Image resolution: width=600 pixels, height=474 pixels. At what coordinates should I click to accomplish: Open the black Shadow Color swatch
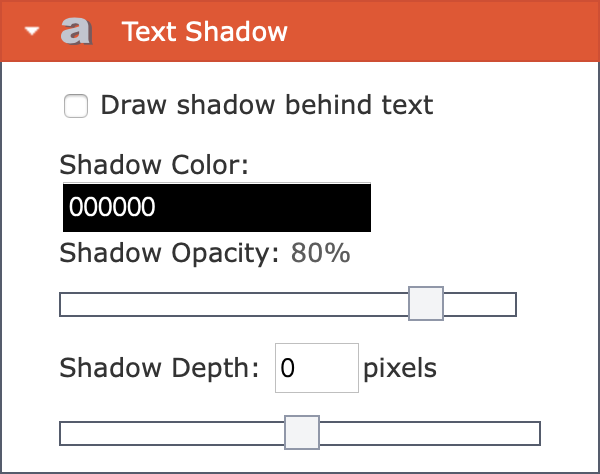point(217,207)
